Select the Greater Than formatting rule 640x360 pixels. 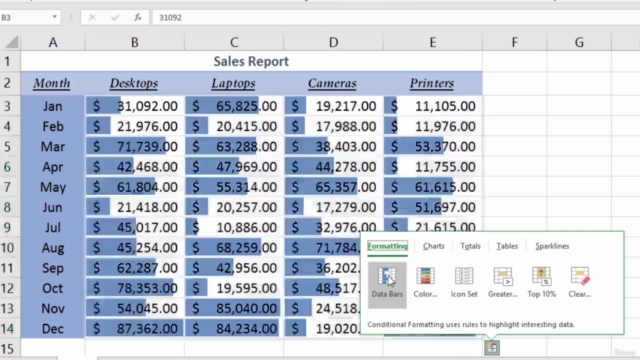coord(502,282)
